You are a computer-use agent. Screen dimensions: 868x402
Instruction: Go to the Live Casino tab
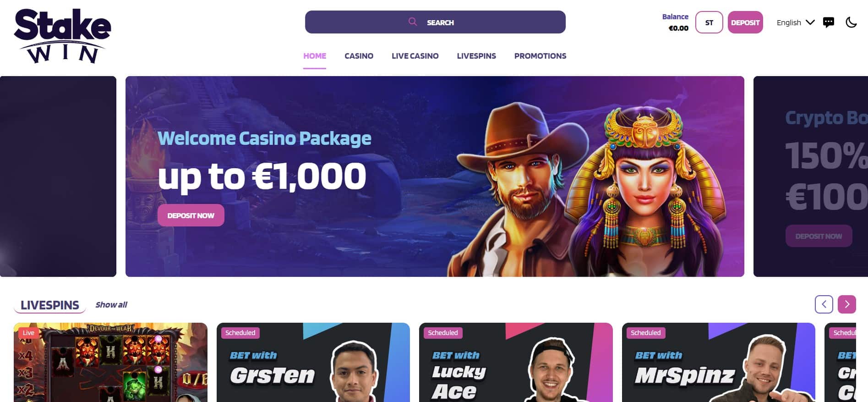pos(415,56)
